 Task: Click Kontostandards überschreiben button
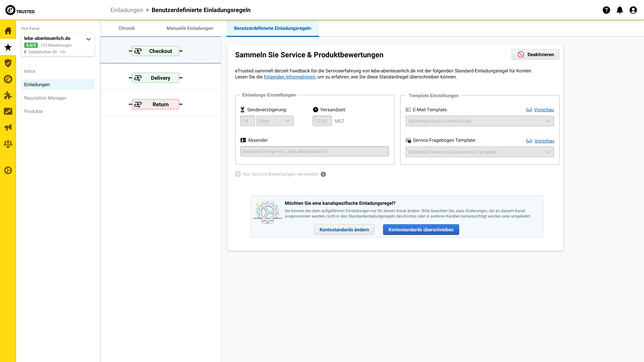[x=421, y=229]
